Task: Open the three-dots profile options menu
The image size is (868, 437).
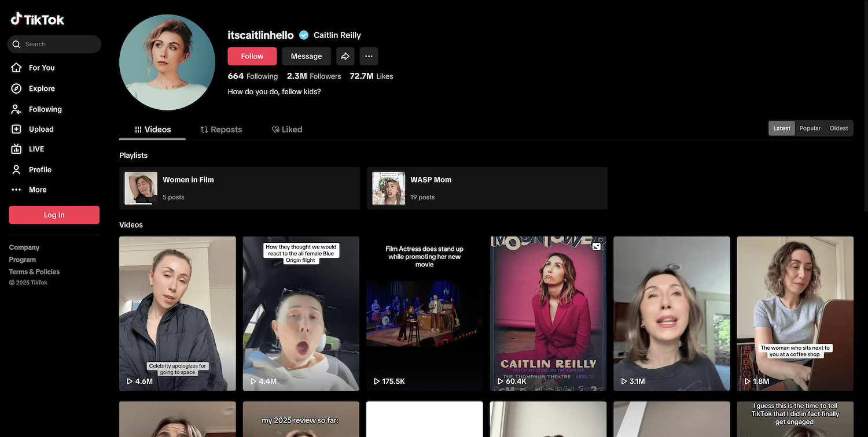Action: coord(369,56)
